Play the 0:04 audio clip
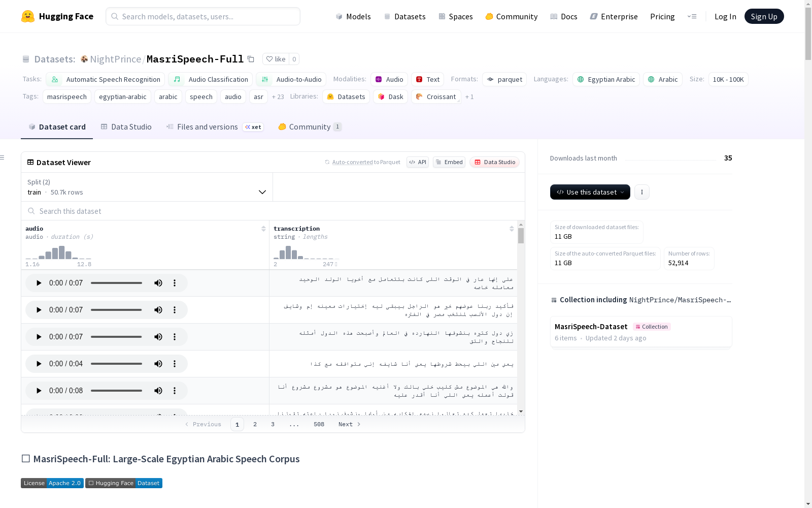This screenshot has width=812, height=508. (x=39, y=364)
